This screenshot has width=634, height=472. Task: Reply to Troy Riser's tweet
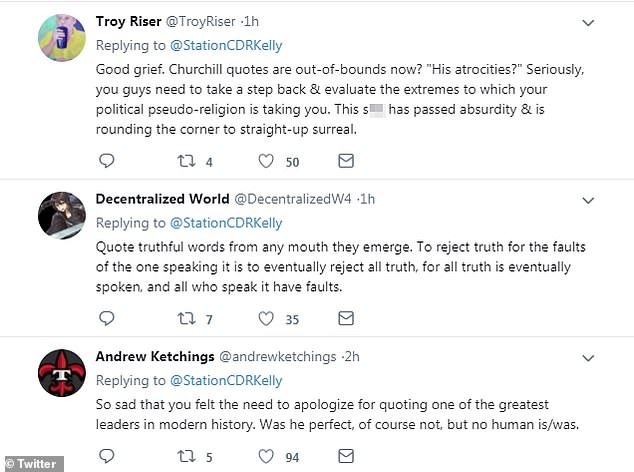tap(108, 161)
